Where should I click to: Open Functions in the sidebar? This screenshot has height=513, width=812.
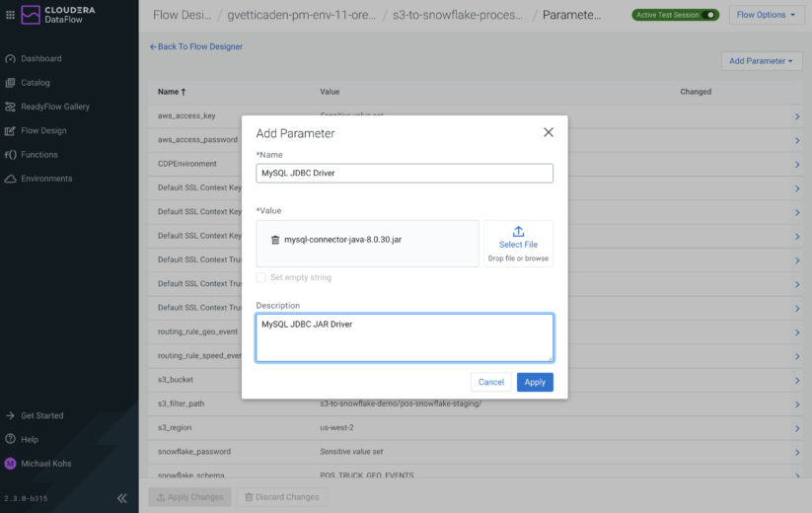pyautogui.click(x=38, y=154)
